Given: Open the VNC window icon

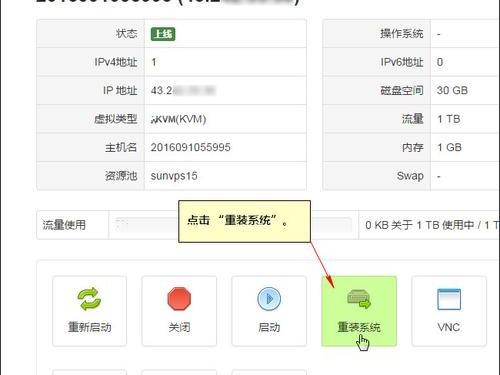Looking at the screenshot, I should [449, 299].
